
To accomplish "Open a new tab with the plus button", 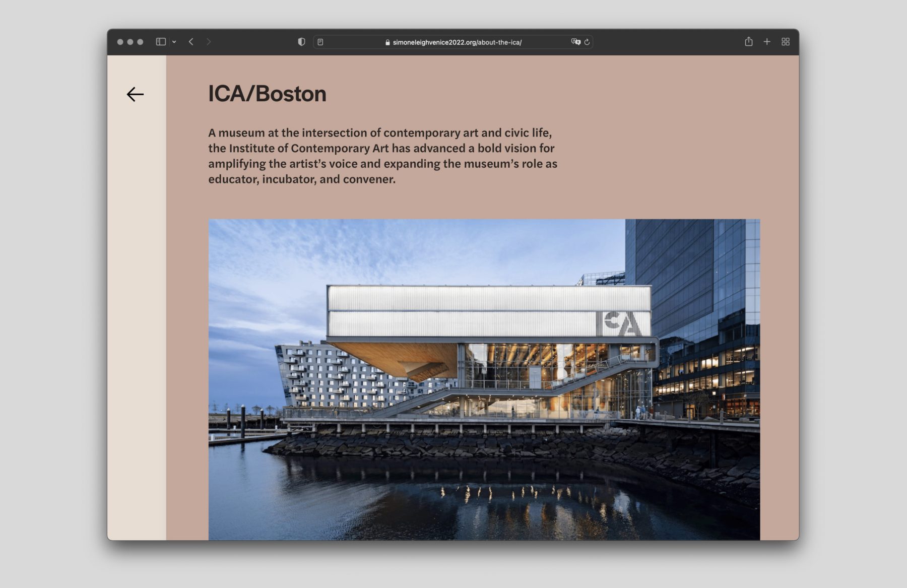I will [767, 42].
